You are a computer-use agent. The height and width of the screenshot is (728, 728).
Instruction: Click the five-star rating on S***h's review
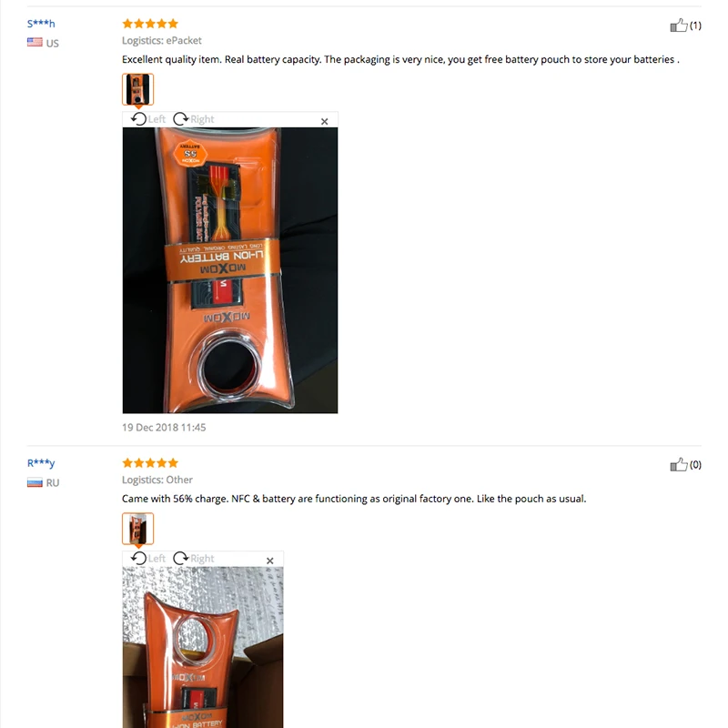click(150, 24)
